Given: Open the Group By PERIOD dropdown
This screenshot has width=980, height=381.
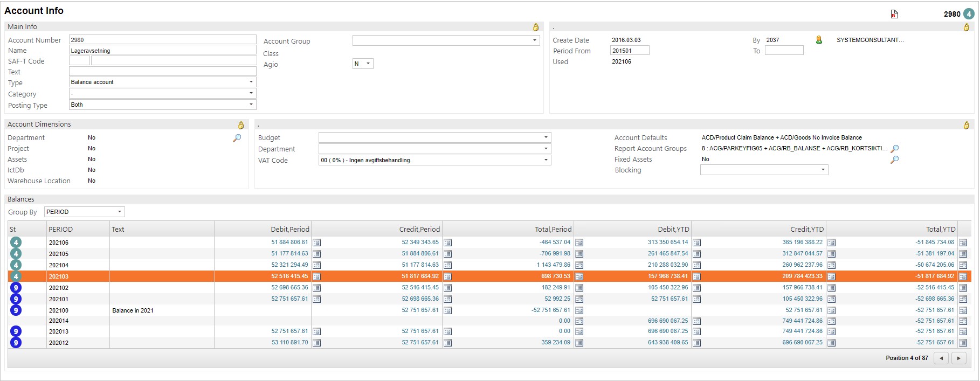Looking at the screenshot, I should coord(119,212).
